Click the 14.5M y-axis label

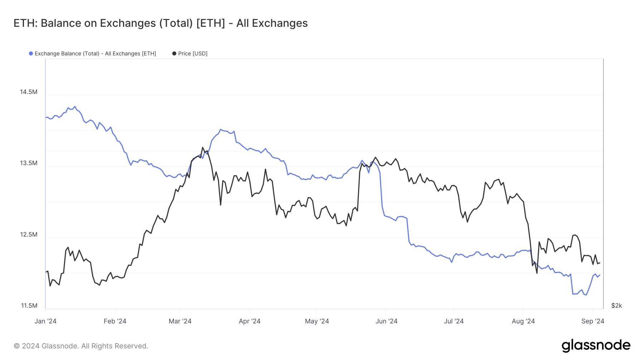[29, 92]
